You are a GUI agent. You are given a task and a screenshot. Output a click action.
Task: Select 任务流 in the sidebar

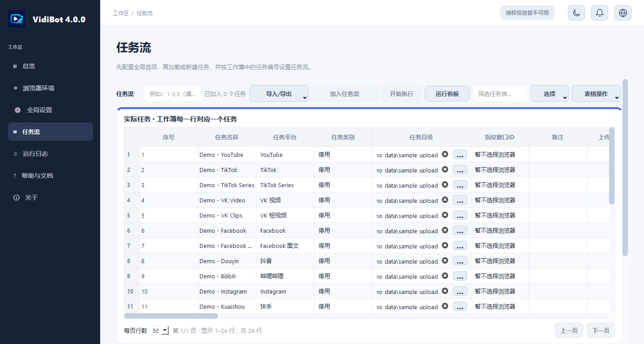point(51,132)
